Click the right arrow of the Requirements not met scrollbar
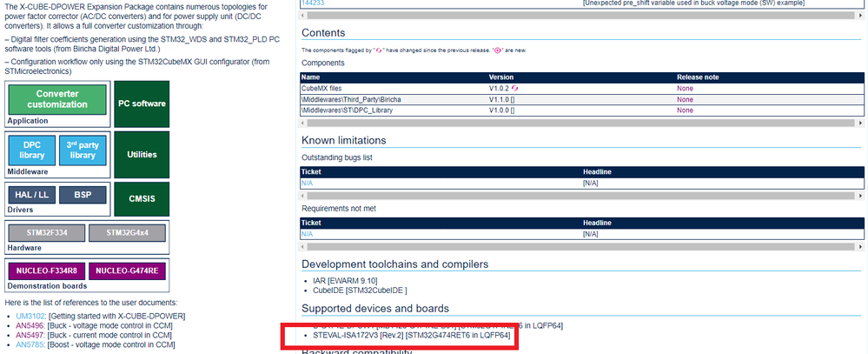 coord(861,246)
